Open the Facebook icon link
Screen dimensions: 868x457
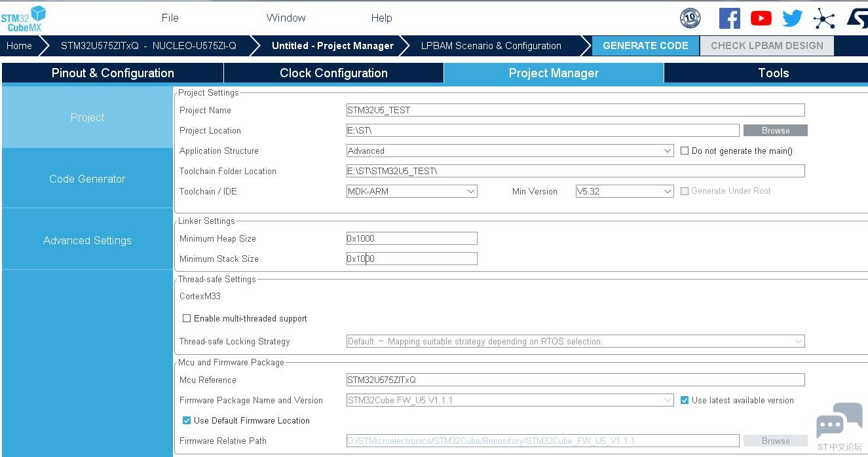pyautogui.click(x=729, y=18)
